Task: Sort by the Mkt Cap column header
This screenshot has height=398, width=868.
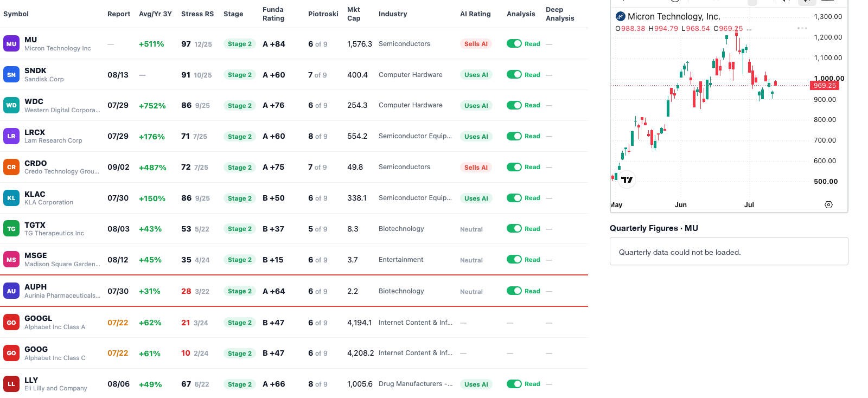Action: pyautogui.click(x=354, y=14)
